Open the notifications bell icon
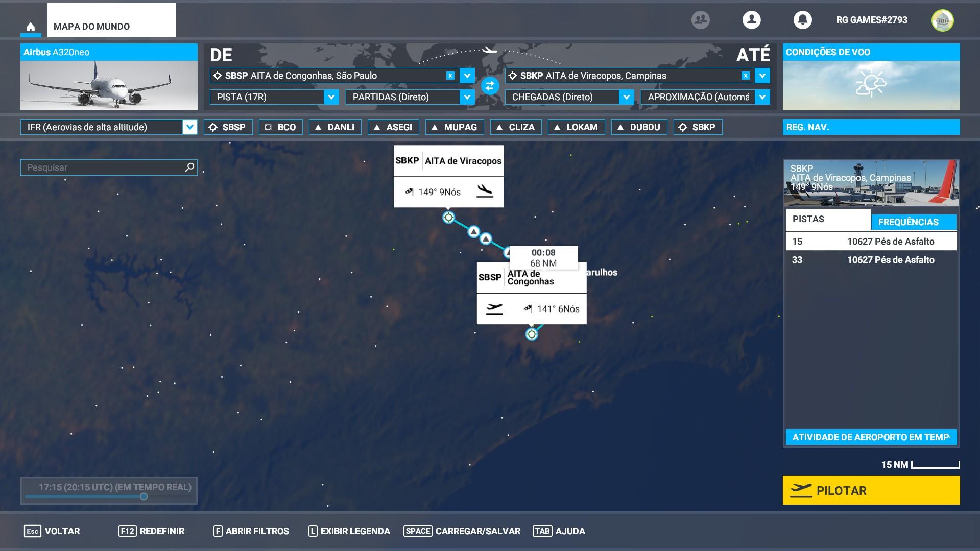The height and width of the screenshot is (551, 980). [x=802, y=20]
